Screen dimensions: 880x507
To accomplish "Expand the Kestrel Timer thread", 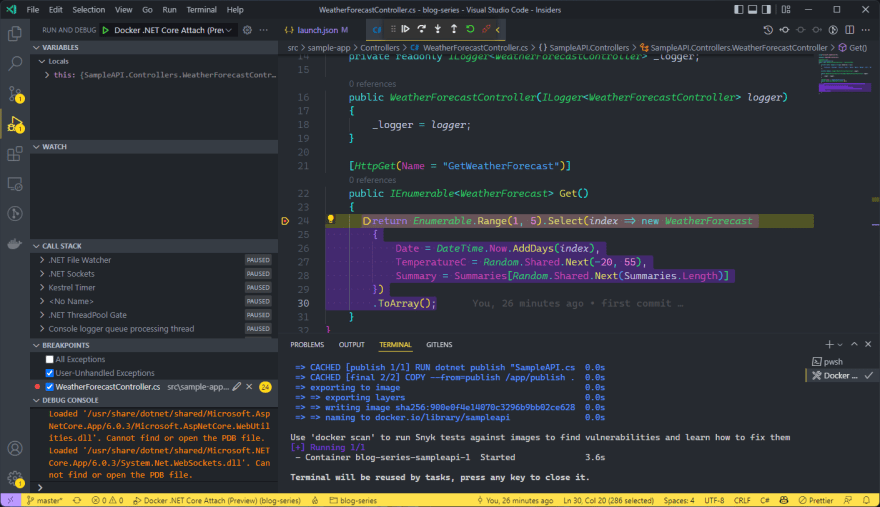I will [42, 287].
